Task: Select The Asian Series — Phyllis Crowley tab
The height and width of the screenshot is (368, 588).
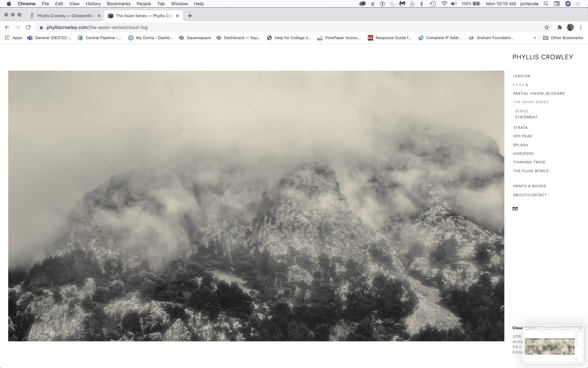Action: click(144, 16)
